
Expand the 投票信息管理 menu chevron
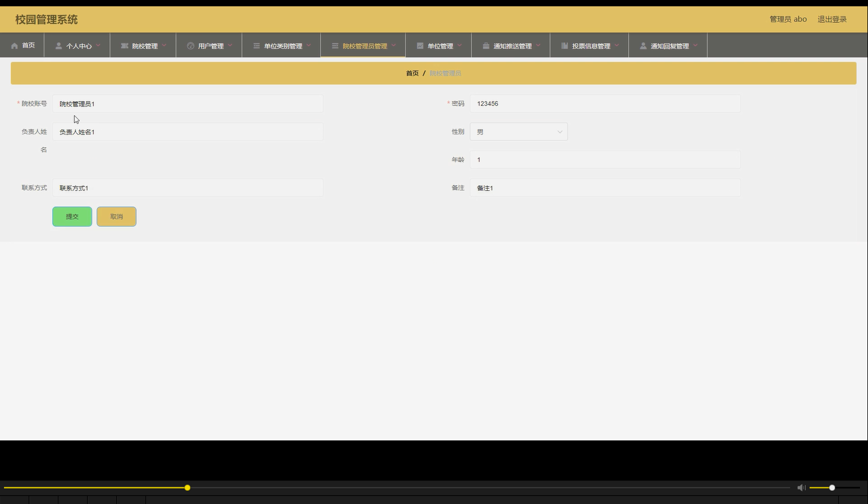617,45
